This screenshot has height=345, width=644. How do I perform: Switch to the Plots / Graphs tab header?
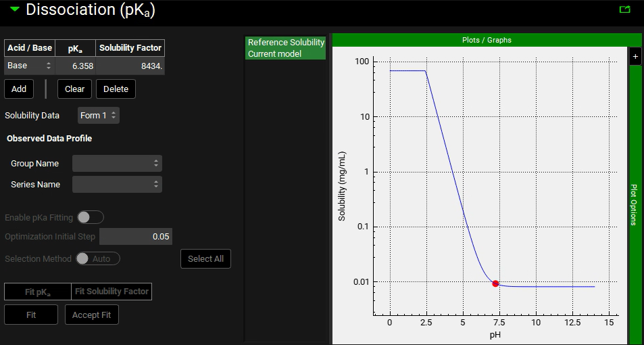point(487,40)
